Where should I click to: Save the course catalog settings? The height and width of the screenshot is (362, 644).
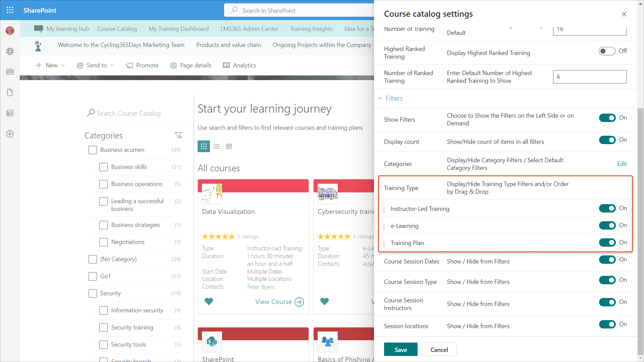coord(400,350)
